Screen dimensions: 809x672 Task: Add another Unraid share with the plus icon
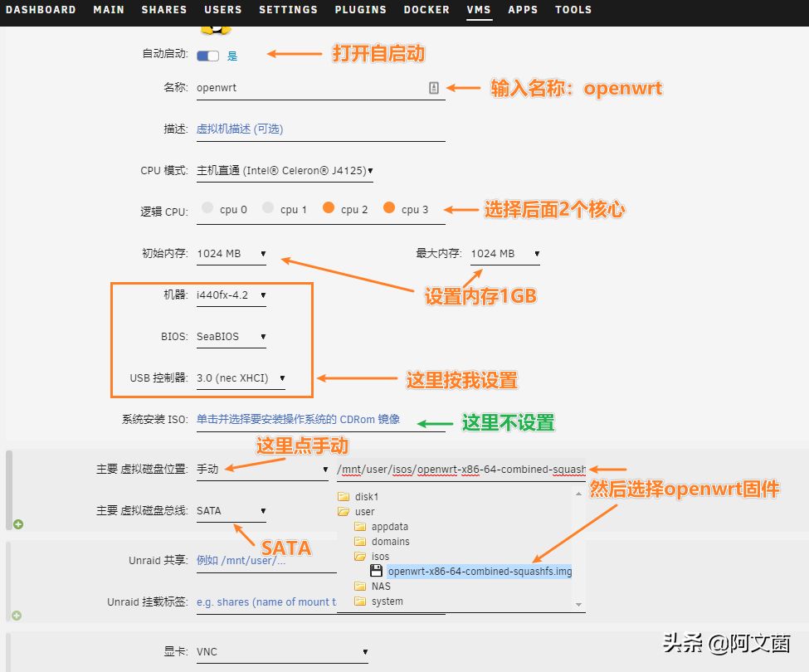[x=17, y=616]
